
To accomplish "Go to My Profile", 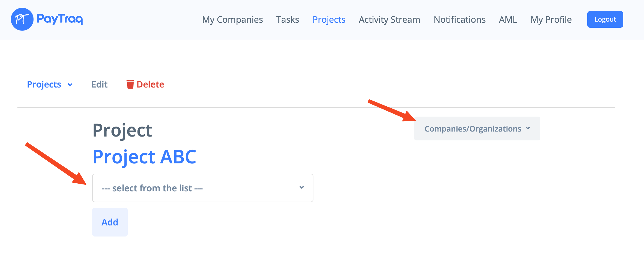I will [x=551, y=20].
